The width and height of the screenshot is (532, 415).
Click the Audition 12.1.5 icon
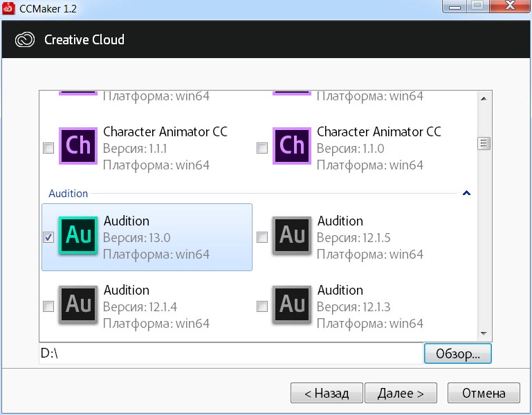click(292, 235)
